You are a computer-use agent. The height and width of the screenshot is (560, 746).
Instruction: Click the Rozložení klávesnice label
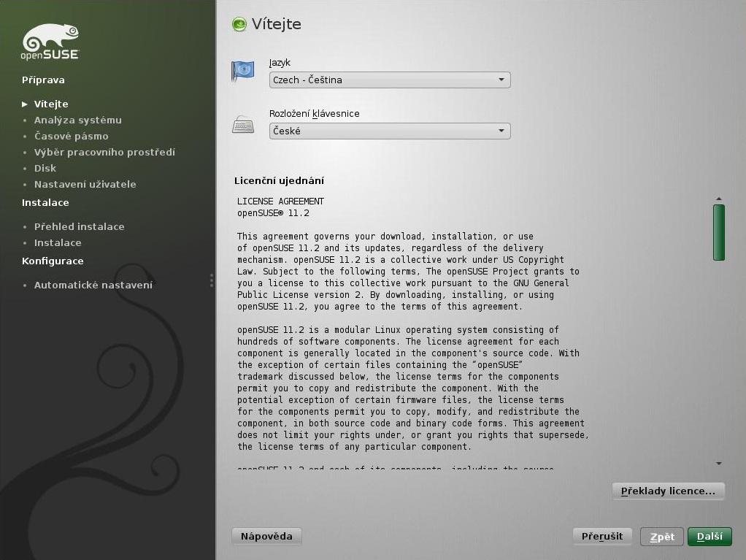tap(314, 114)
